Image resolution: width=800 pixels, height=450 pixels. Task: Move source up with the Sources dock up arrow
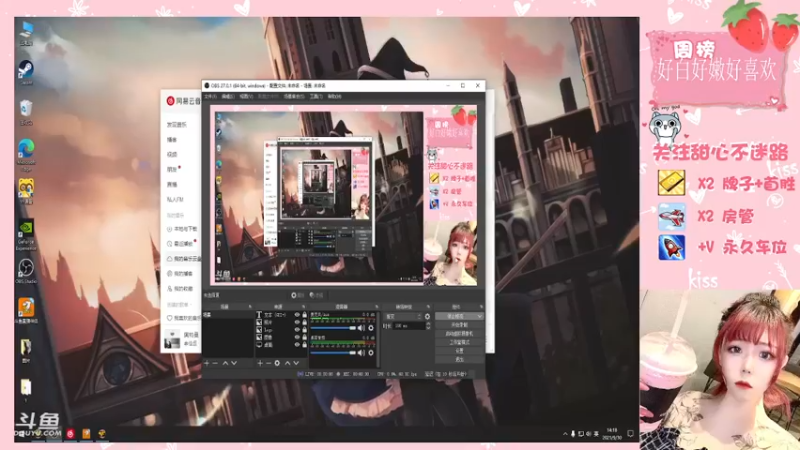point(287,363)
